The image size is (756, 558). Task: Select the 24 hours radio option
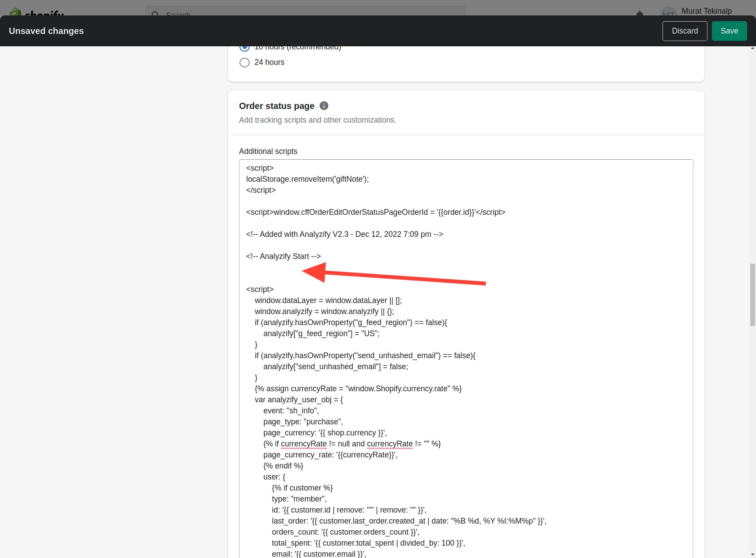[244, 62]
